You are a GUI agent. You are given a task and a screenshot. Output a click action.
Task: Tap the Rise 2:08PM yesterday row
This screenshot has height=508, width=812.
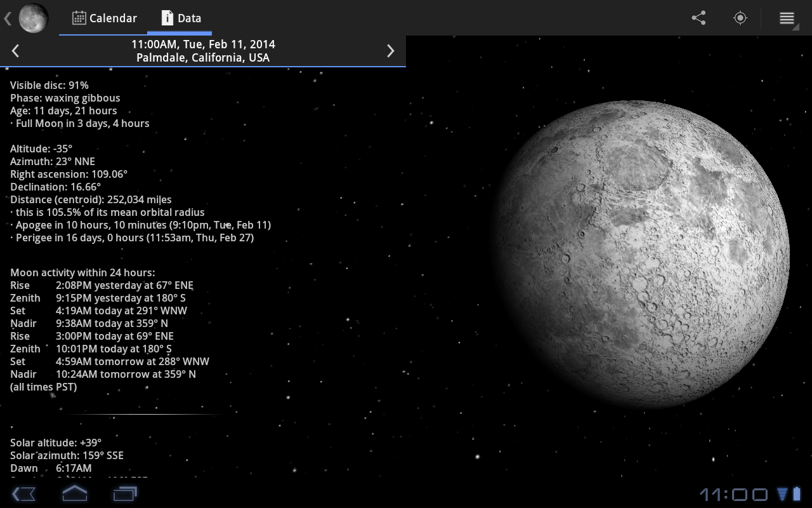[x=102, y=285]
